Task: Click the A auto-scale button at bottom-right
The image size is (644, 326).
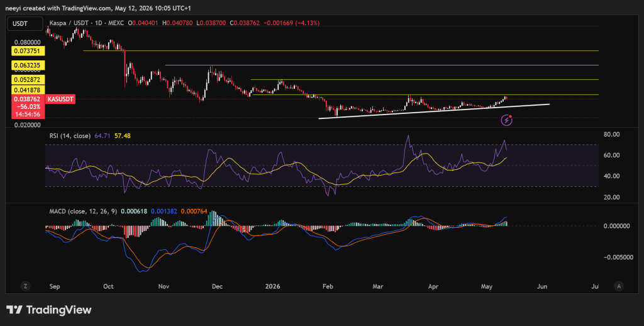Action: pyautogui.click(x=619, y=286)
